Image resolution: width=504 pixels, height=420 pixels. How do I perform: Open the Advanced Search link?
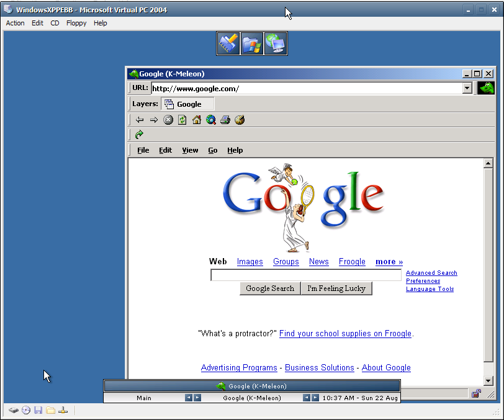(x=431, y=272)
